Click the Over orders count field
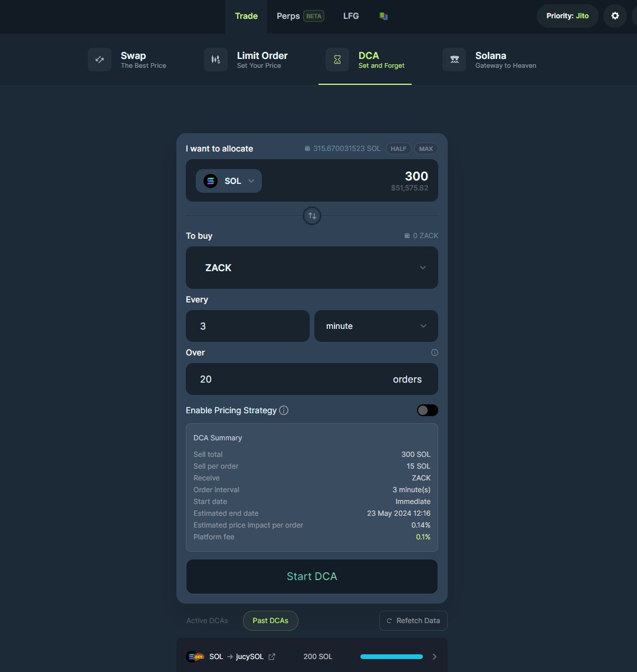Screen dimensions: 637x672 pos(312,379)
